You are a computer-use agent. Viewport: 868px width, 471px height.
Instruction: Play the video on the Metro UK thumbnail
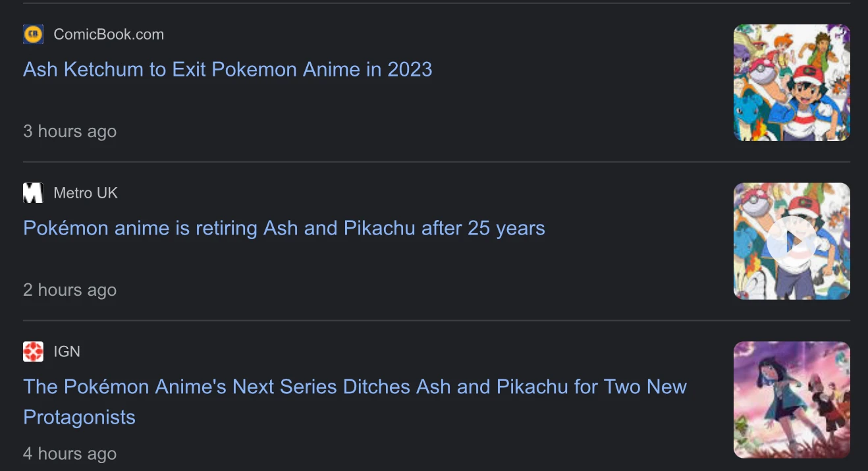pos(791,241)
